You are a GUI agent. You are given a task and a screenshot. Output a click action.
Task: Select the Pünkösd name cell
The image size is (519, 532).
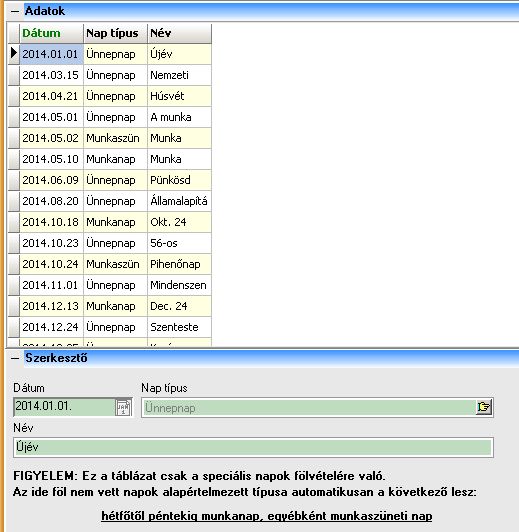[x=179, y=180]
